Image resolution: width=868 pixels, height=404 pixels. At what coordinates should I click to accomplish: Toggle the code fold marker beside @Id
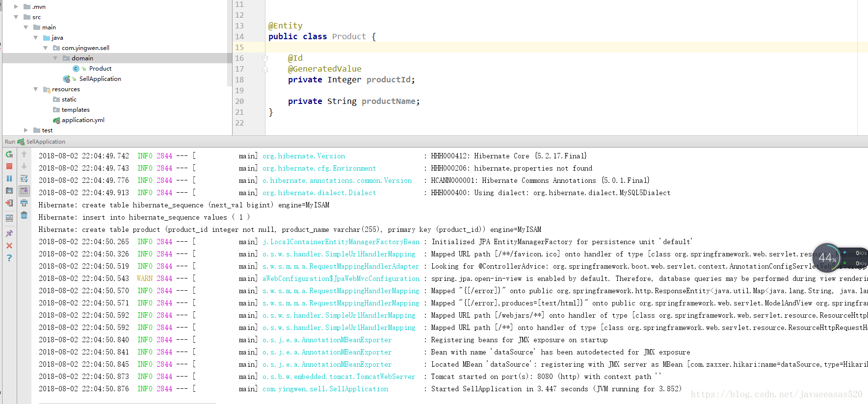point(265,58)
